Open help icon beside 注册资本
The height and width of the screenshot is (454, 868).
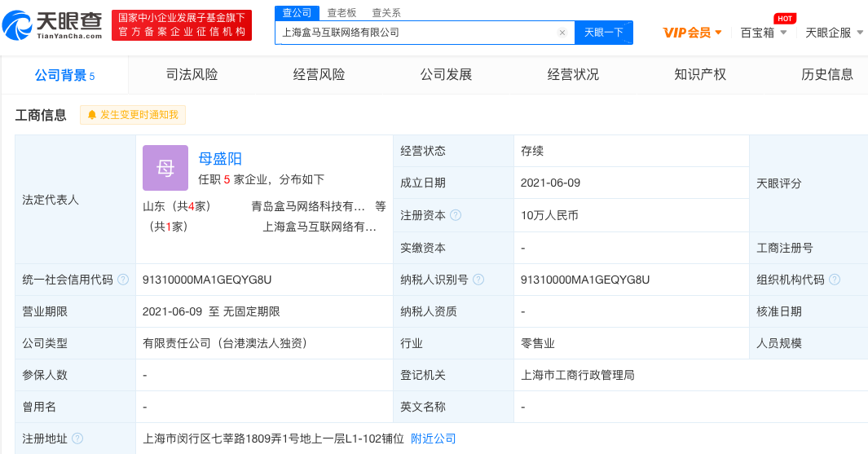pyautogui.click(x=456, y=215)
